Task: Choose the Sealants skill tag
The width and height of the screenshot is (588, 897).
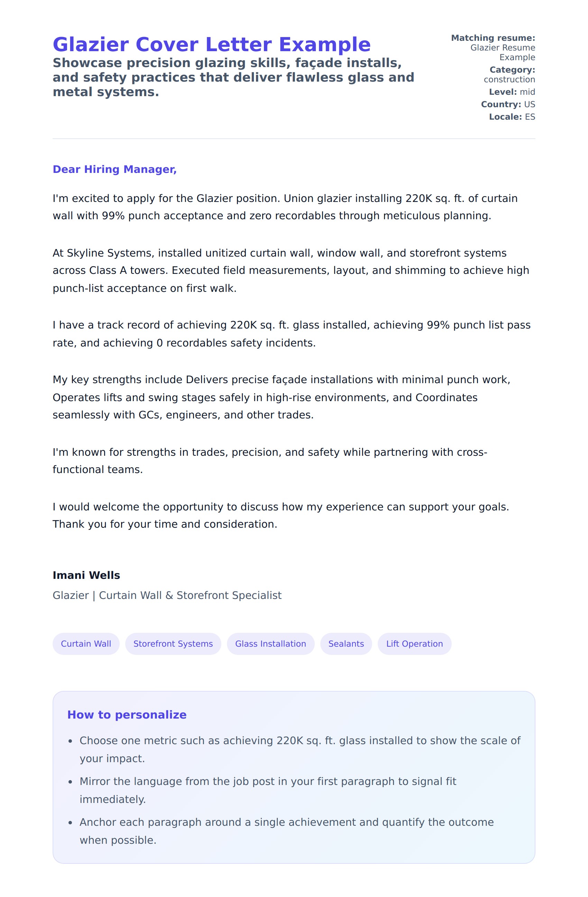Action: click(x=346, y=644)
